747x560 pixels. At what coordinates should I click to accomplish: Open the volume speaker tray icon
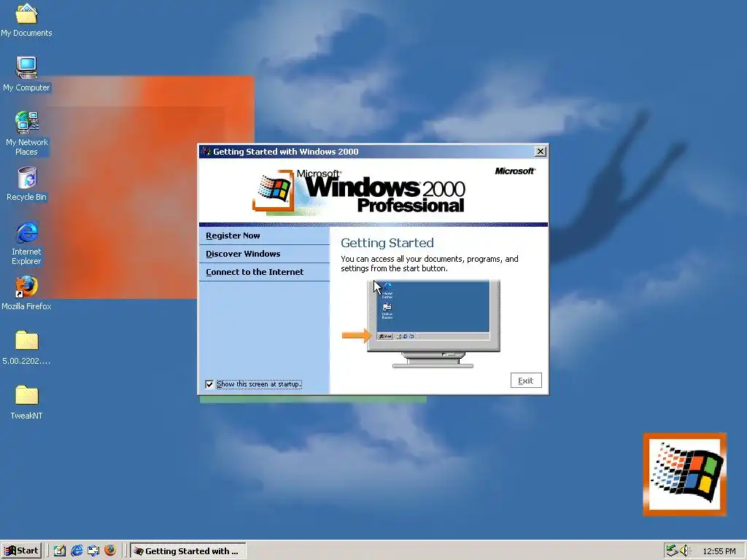[x=685, y=551]
